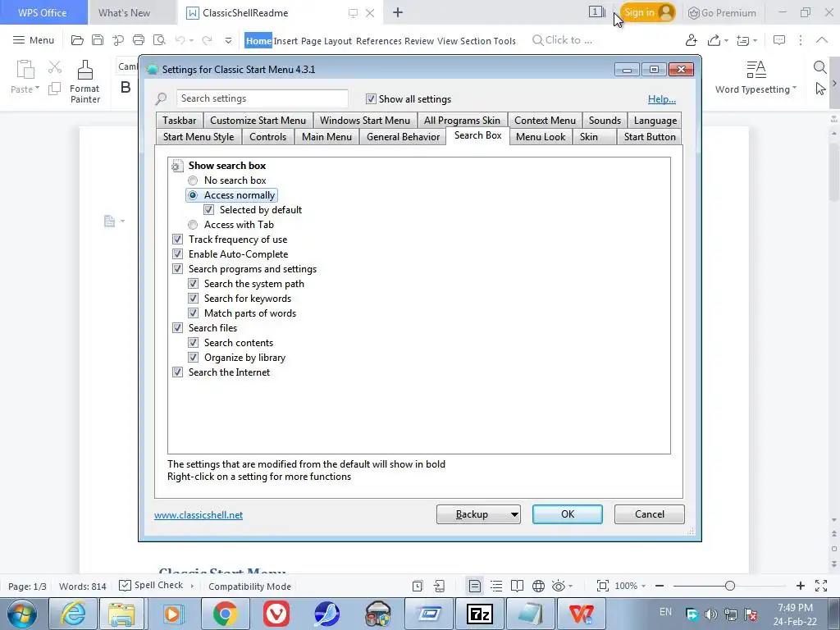Open the Help... link
This screenshot has height=630, width=840.
pyautogui.click(x=662, y=99)
